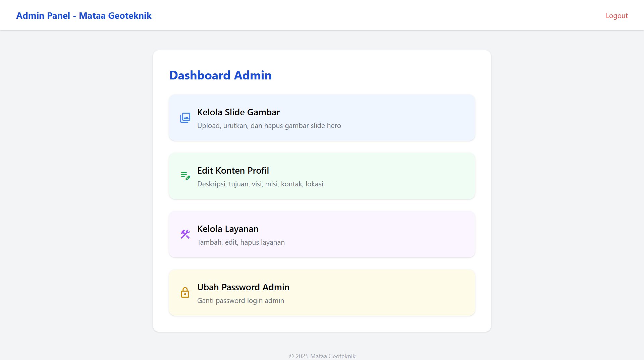Click the text Upload, urutkan, dan hapus gambar slide hero
Viewport: 644px width, 360px height.
point(269,125)
